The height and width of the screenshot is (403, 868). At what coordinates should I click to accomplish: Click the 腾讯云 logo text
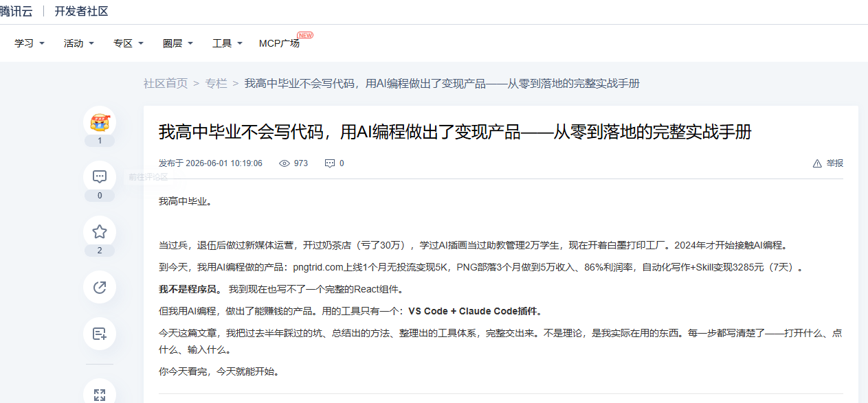16,12
